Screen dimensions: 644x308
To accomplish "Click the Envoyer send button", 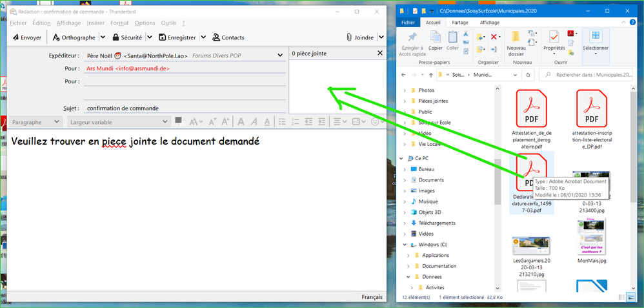I will [x=26, y=37].
